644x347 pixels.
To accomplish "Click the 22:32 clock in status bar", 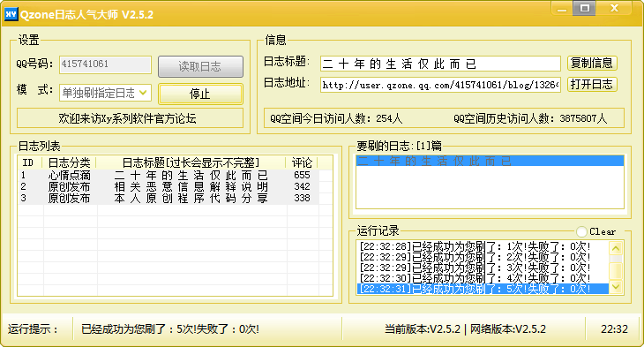I will tap(614, 329).
